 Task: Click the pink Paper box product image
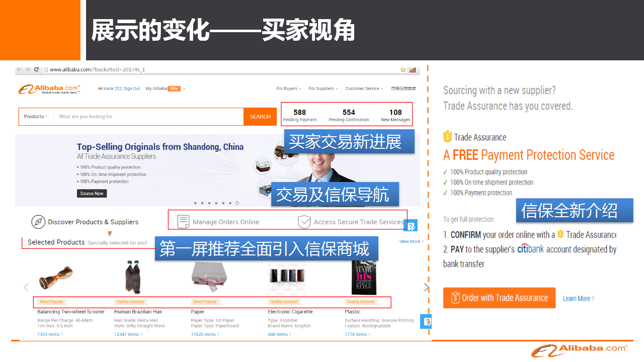(x=209, y=278)
